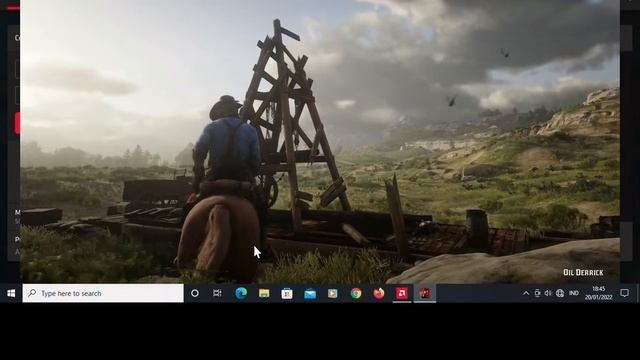Launch Firefox from the taskbar

pyautogui.click(x=379, y=293)
